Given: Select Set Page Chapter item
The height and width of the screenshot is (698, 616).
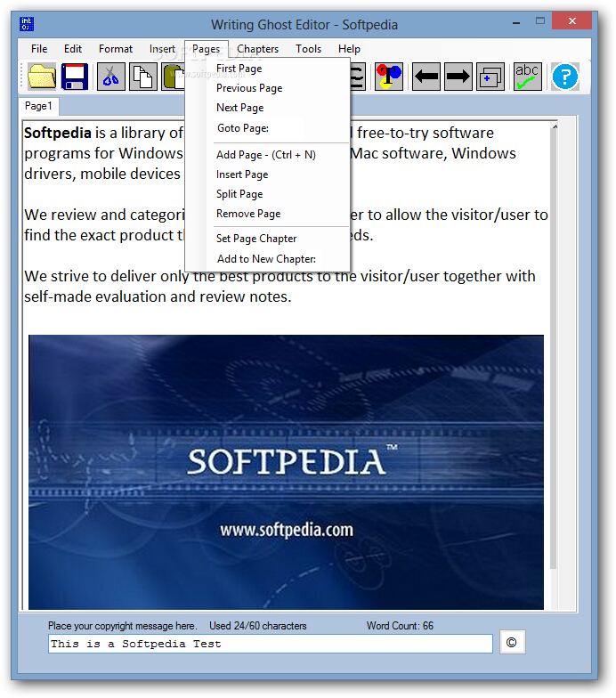Looking at the screenshot, I should click(x=267, y=239).
